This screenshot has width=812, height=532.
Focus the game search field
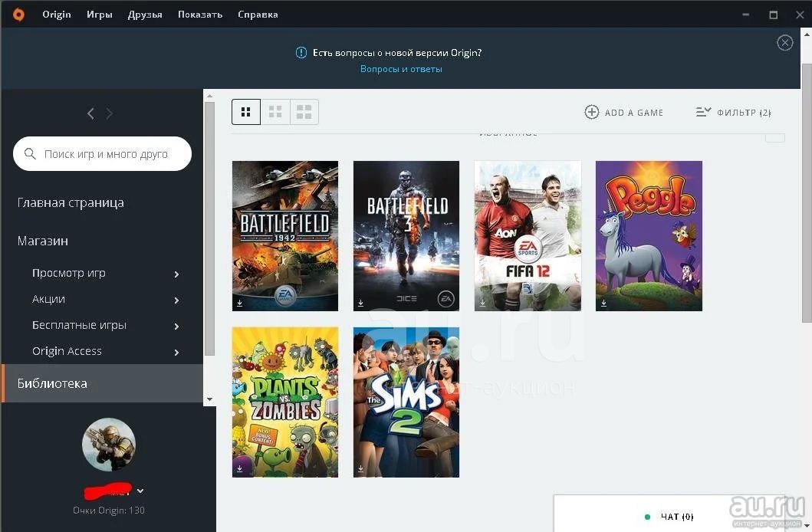102,154
